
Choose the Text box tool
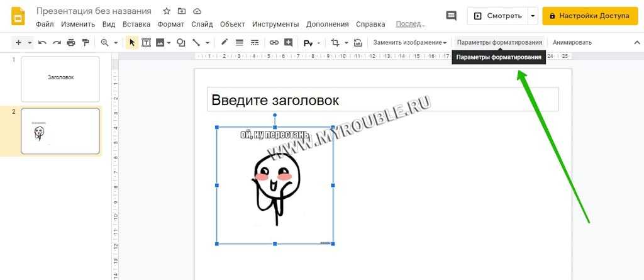(x=147, y=43)
